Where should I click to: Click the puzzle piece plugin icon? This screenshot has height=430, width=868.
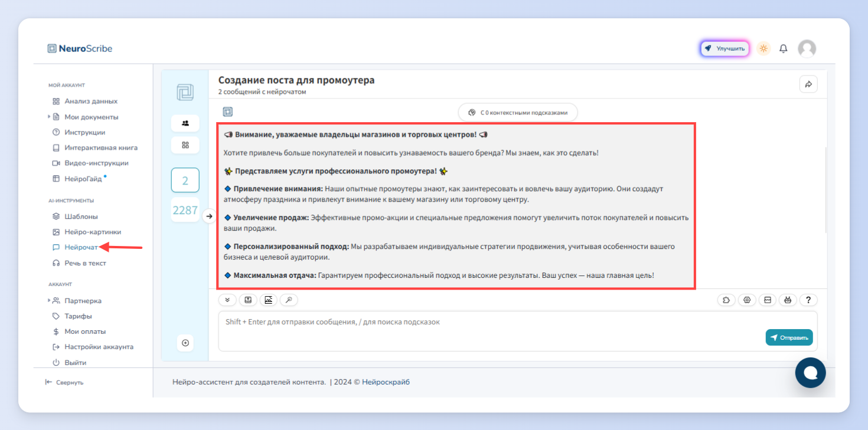726,300
